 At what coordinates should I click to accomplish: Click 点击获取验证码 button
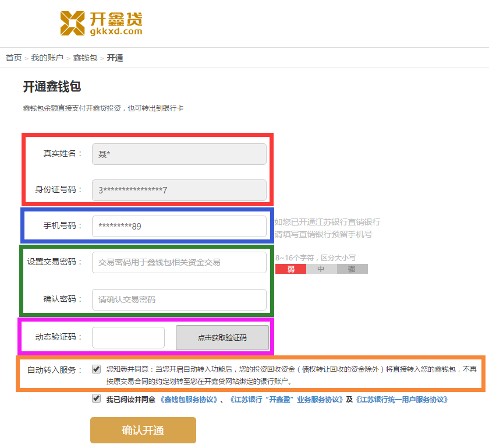(222, 337)
